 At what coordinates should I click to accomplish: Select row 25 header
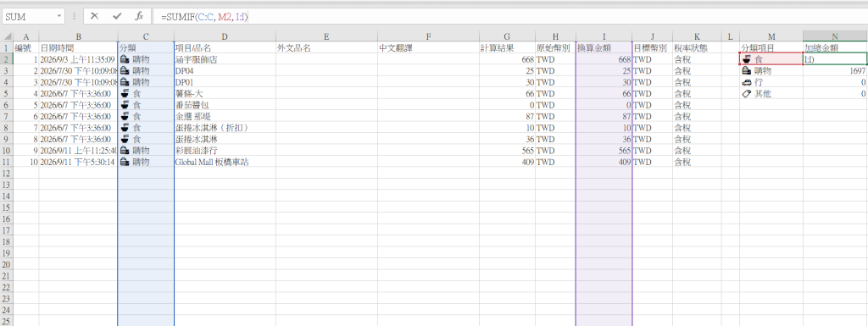7,321
